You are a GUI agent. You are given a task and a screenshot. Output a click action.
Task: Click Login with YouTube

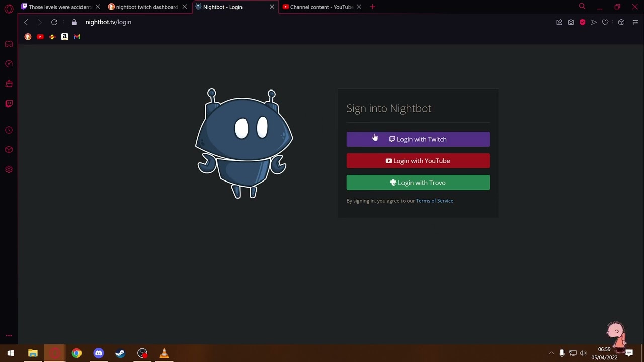418,161
